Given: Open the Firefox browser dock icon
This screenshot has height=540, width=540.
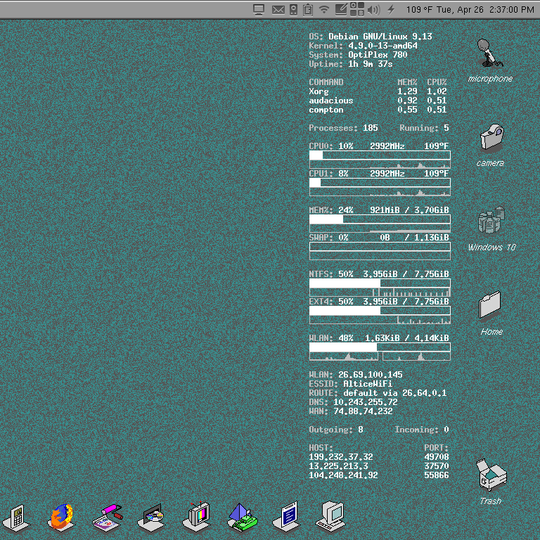Looking at the screenshot, I should 61,516.
